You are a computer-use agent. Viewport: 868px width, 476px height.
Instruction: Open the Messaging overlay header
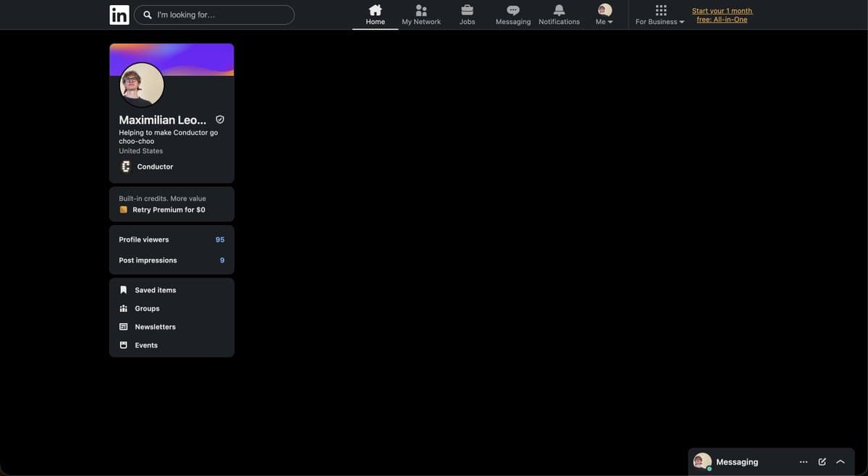pos(771,462)
